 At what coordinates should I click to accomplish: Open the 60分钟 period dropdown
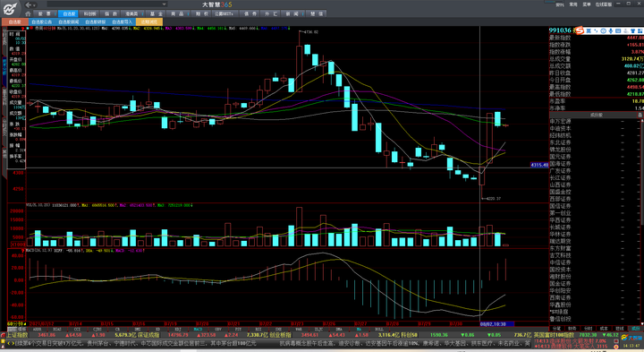pyautogui.click(x=17, y=324)
